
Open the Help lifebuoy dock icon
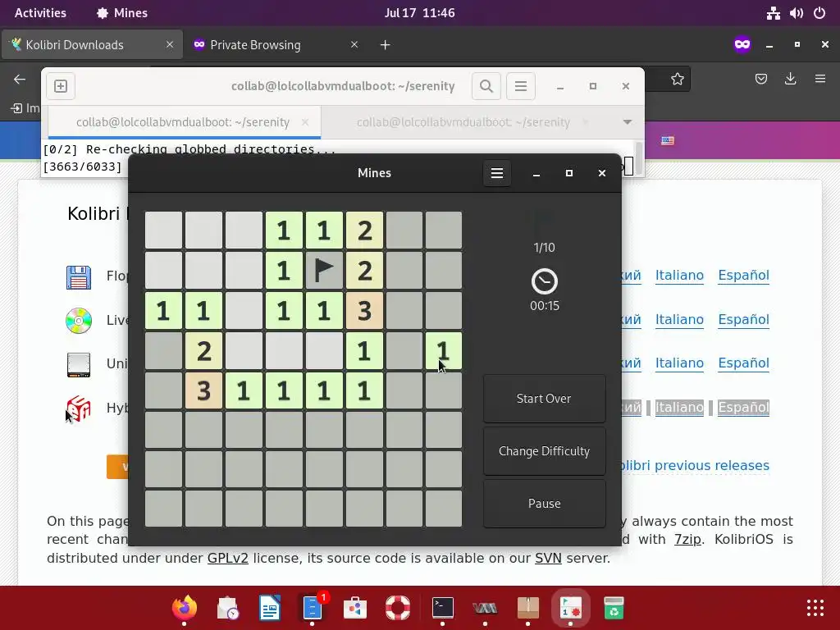point(398,608)
